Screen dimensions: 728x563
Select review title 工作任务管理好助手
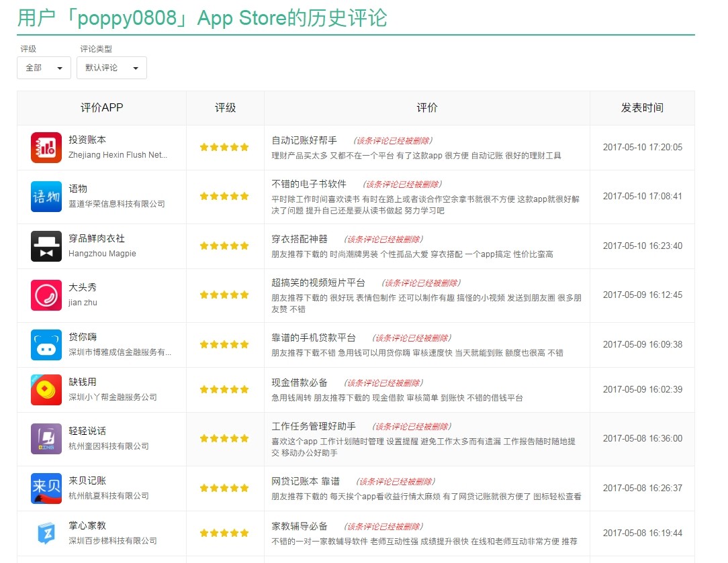pyautogui.click(x=314, y=427)
